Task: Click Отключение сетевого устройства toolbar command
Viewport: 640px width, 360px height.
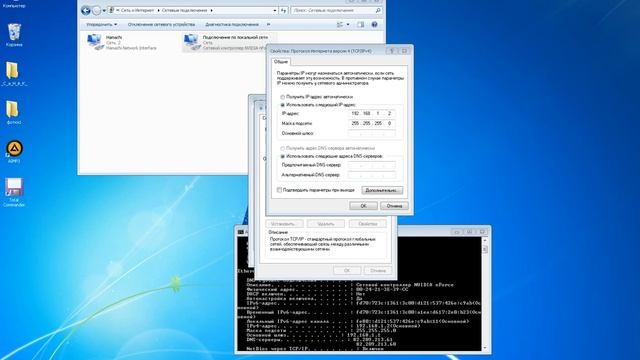Action: coord(161,24)
